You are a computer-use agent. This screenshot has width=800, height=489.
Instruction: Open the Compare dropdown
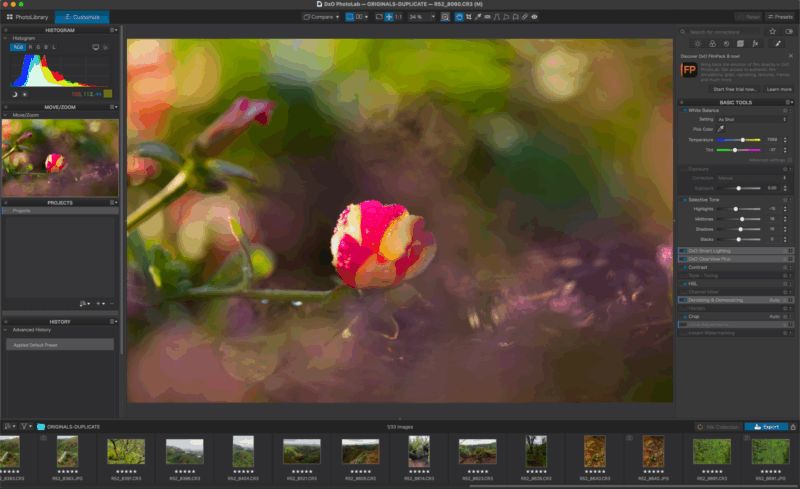pyautogui.click(x=321, y=17)
